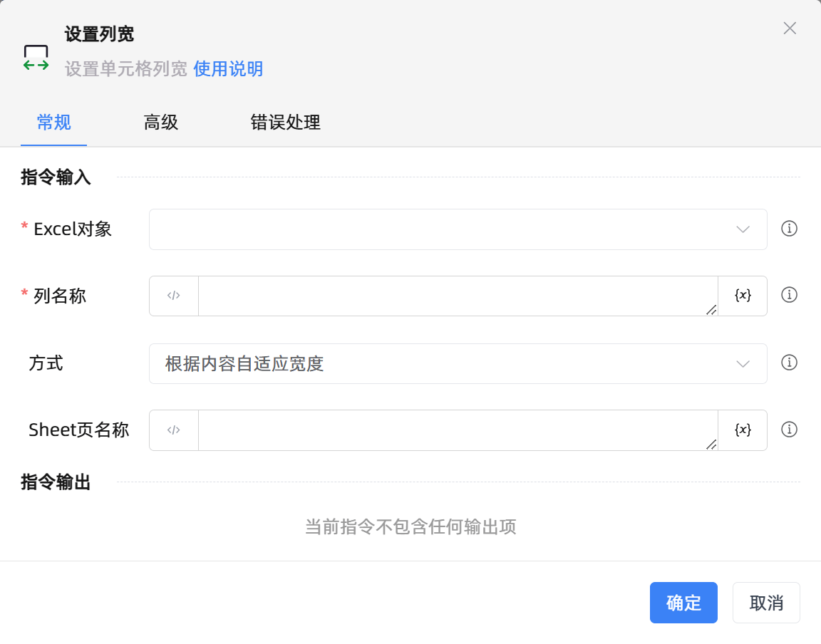This screenshot has width=821, height=644.
Task: Close the 设置列宽 dialog
Action: pyautogui.click(x=790, y=28)
